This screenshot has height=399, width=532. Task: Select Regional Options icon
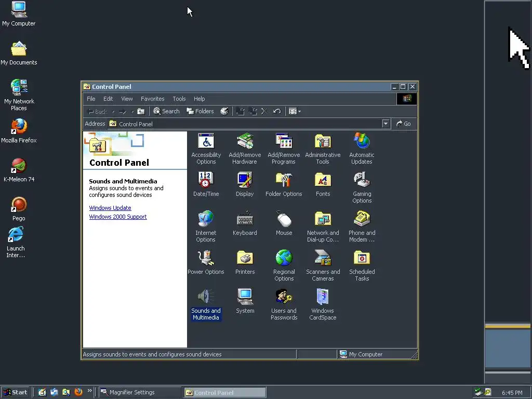[x=284, y=265]
